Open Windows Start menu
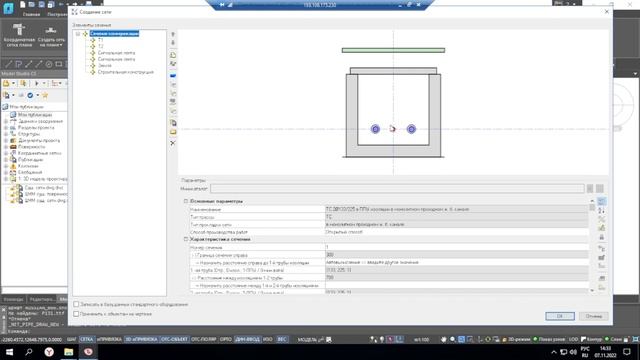640x360 pixels. click(9, 352)
